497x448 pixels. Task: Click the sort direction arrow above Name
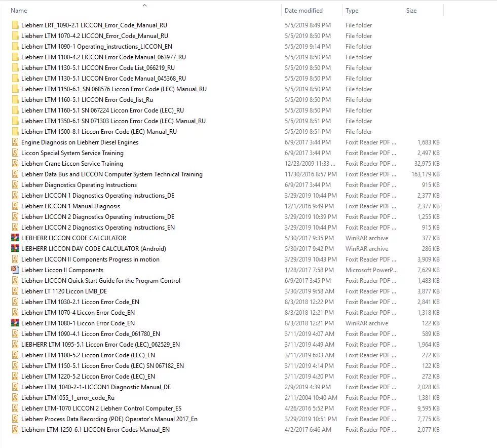click(145, 5)
